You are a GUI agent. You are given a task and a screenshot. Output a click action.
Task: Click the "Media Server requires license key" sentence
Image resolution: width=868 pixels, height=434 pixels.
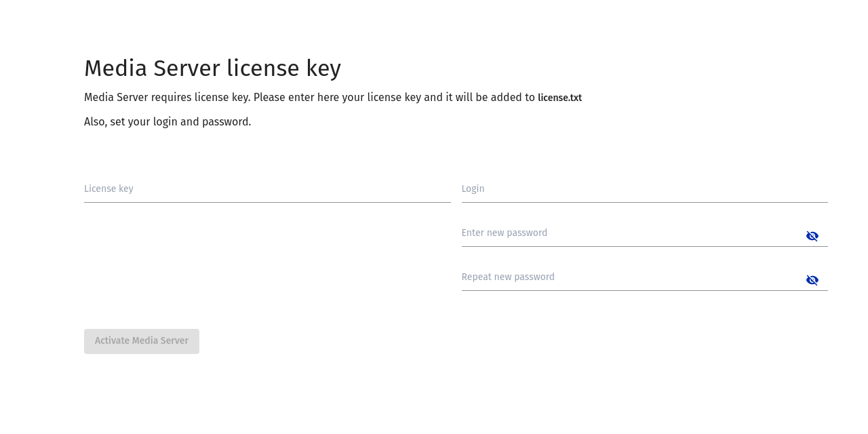(167, 98)
